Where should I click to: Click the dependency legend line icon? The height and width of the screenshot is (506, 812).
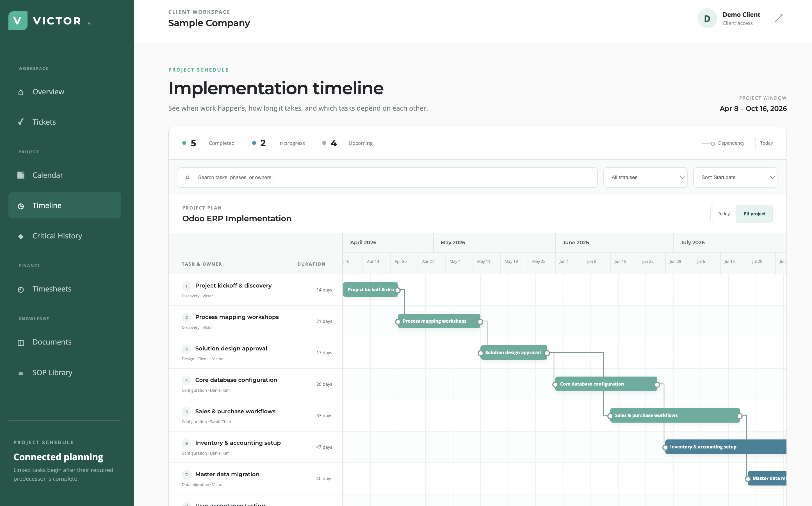click(x=708, y=143)
